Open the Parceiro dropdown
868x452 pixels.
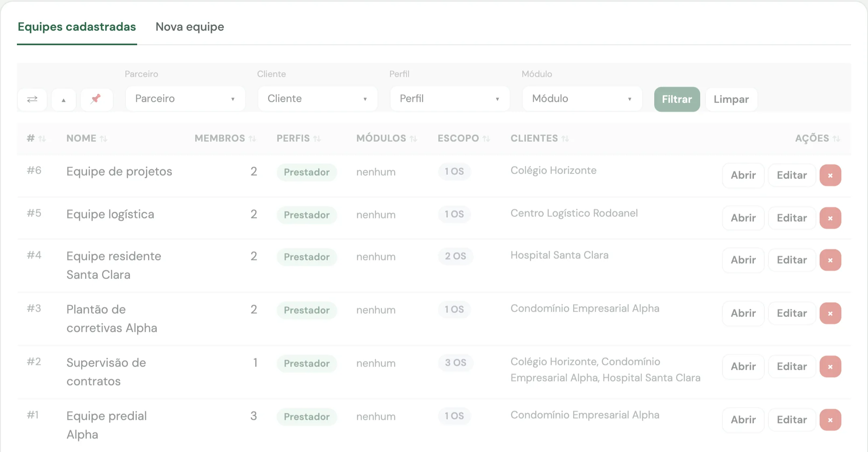tap(185, 99)
